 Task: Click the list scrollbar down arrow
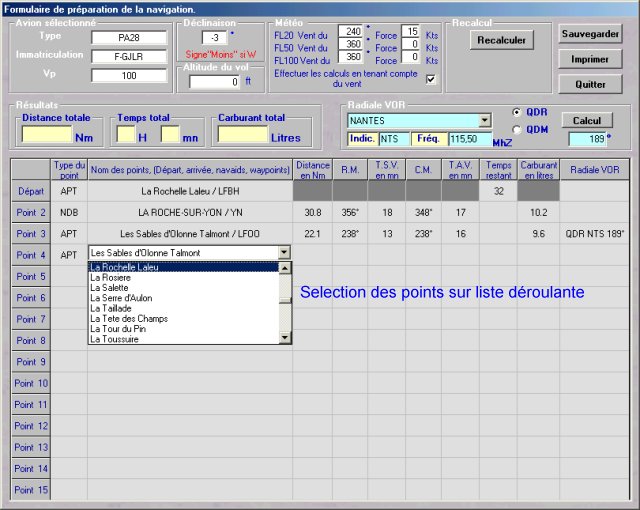tap(285, 337)
